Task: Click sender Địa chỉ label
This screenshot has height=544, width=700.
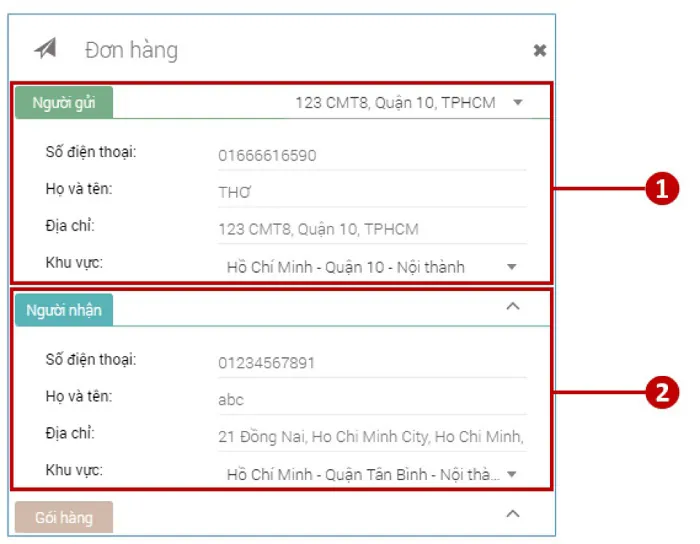Action: [70, 226]
